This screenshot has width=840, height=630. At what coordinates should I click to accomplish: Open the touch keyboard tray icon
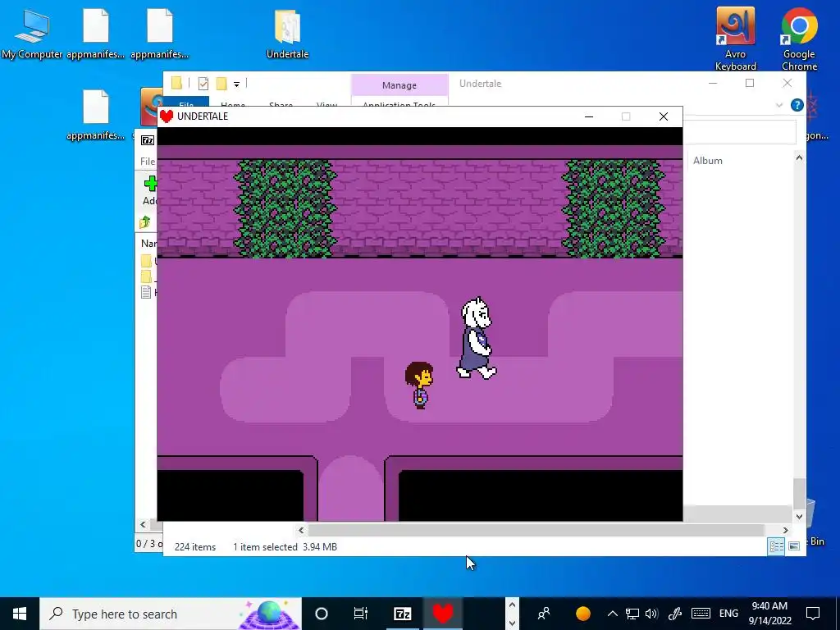(x=701, y=614)
